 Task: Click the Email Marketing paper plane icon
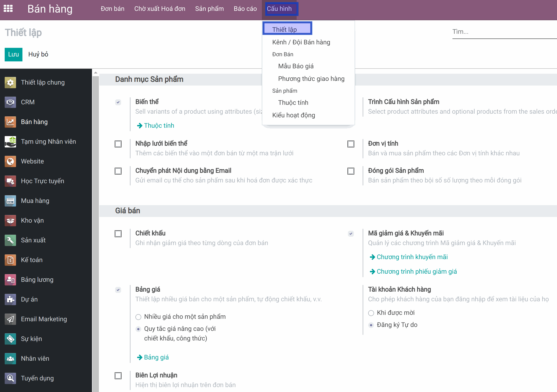click(10, 319)
